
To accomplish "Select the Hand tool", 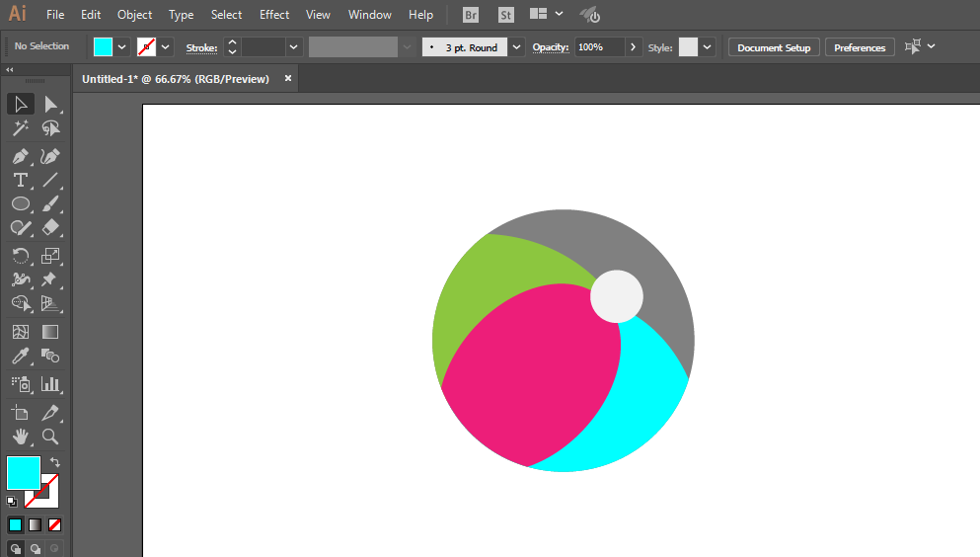I will click(x=21, y=437).
